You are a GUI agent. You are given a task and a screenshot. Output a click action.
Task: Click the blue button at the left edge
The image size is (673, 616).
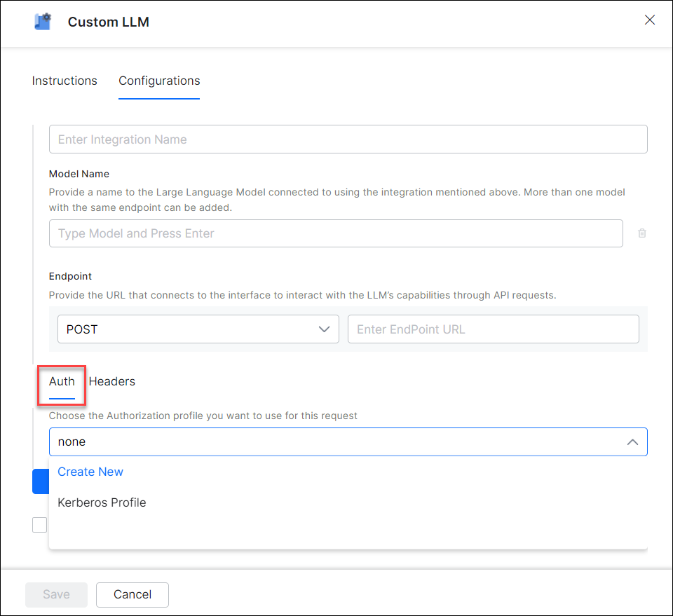point(41,481)
